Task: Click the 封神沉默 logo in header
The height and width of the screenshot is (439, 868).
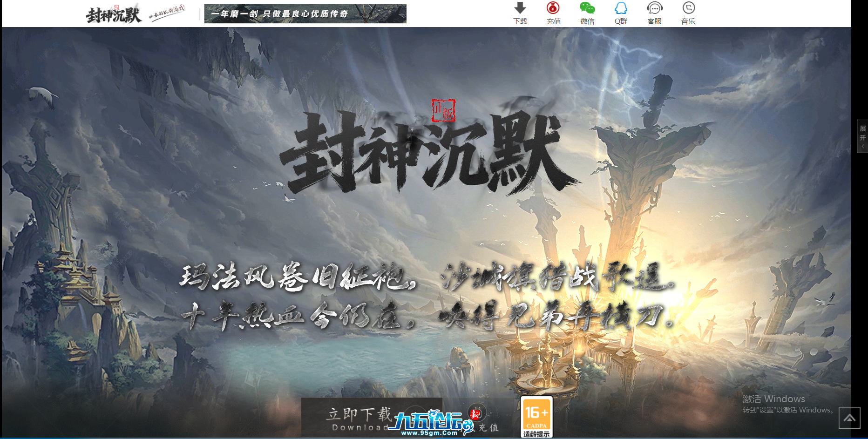Action: click(113, 14)
